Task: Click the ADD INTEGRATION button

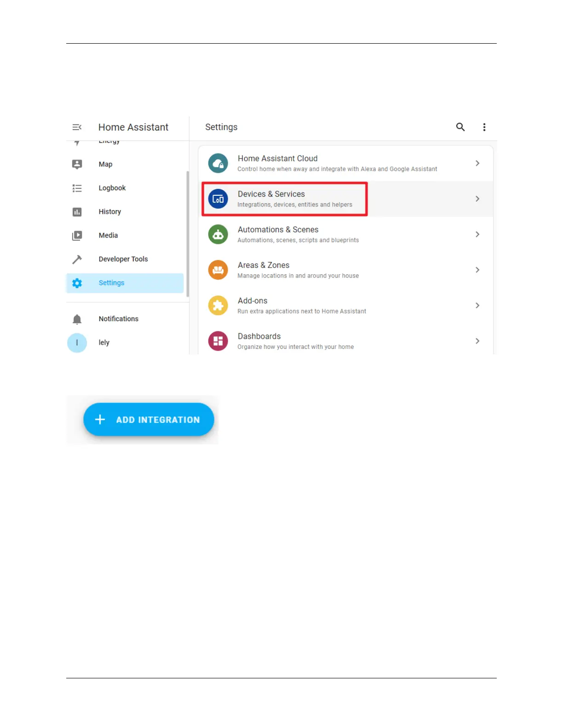Action: [x=149, y=419]
